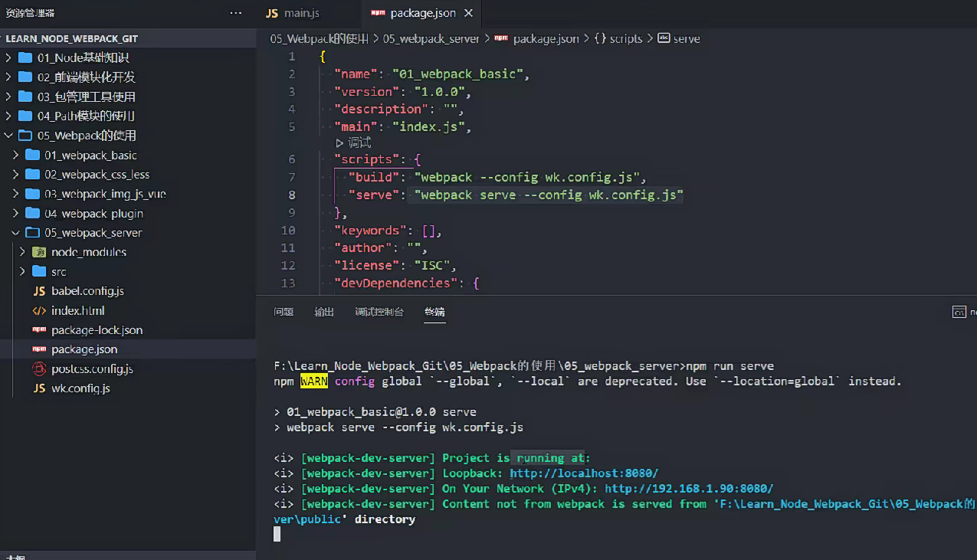This screenshot has height=560, width=977.
Task: Expand 03 package tools folder chevron
Action: point(8,97)
